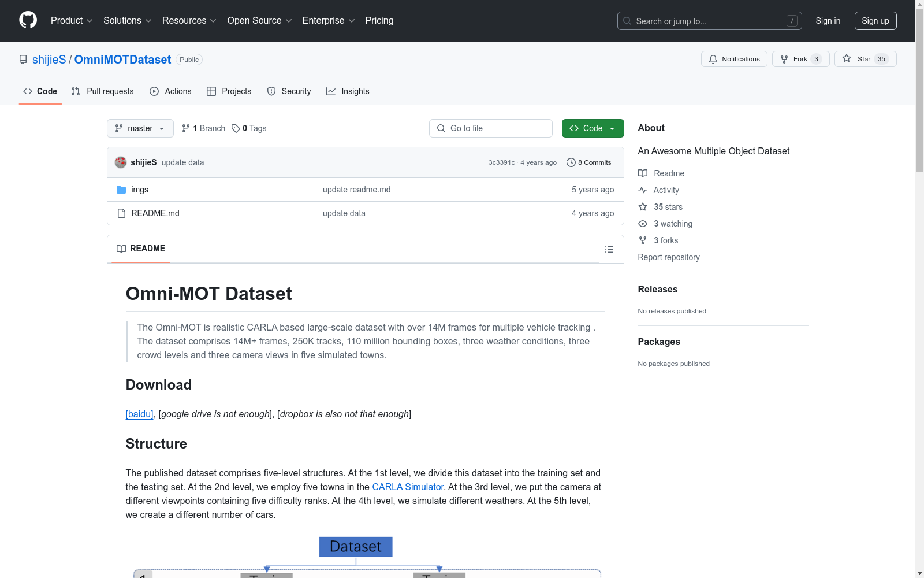
Task: Open the master branch selector
Action: click(140, 128)
